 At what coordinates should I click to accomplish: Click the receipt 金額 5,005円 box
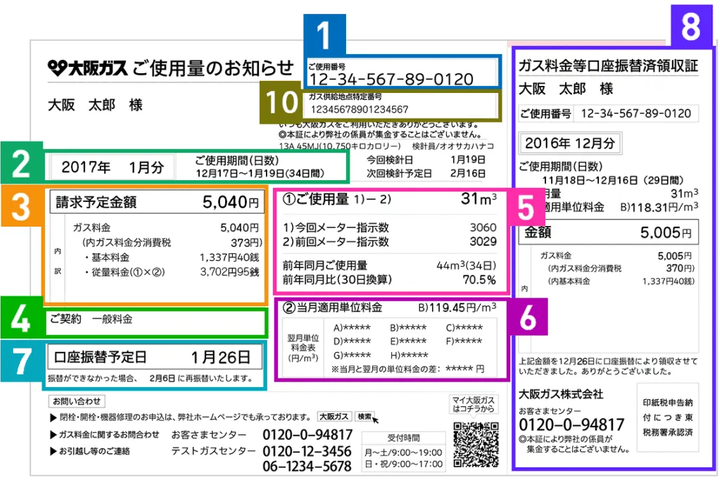(608, 232)
